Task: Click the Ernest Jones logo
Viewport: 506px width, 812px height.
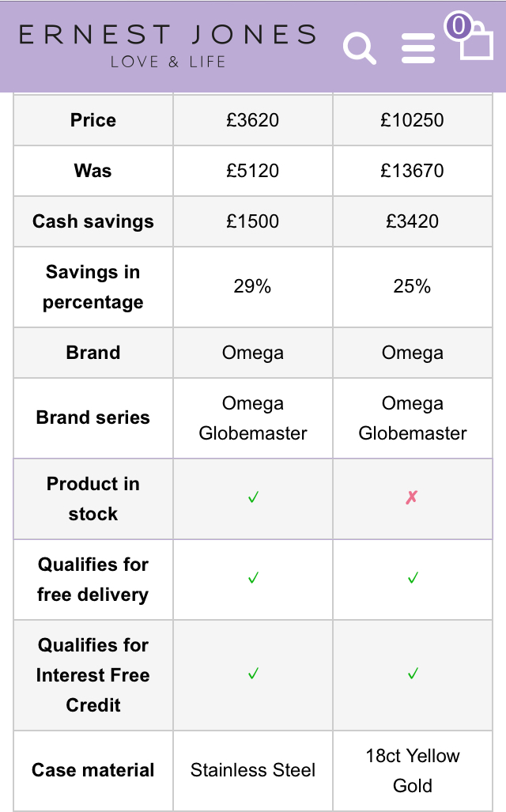Action: [x=168, y=45]
